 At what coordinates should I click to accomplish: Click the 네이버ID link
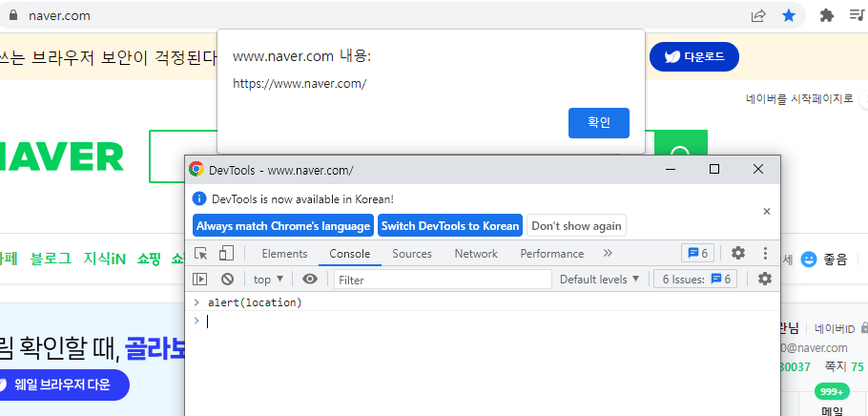836,329
